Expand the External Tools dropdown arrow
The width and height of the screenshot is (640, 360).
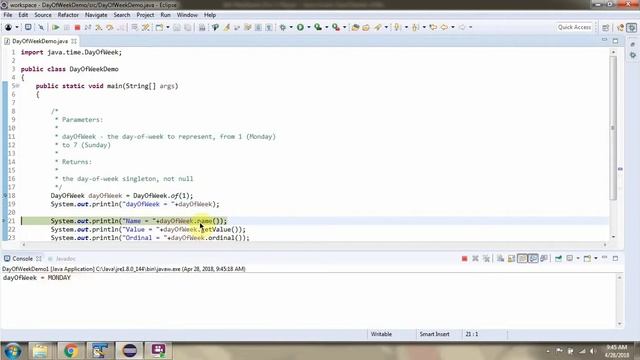click(x=344, y=27)
